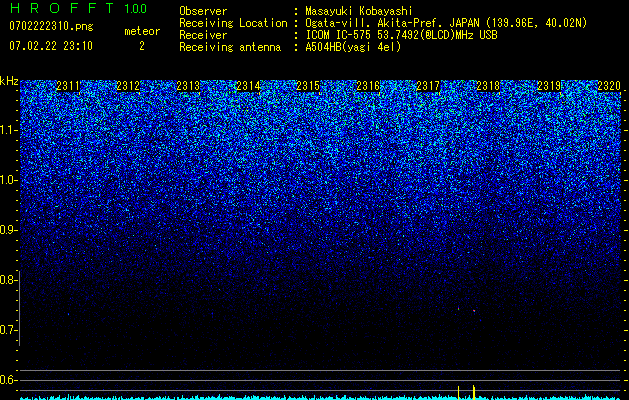
Task: Click the Receiver ICOM IC-575 line
Action: 401,35
